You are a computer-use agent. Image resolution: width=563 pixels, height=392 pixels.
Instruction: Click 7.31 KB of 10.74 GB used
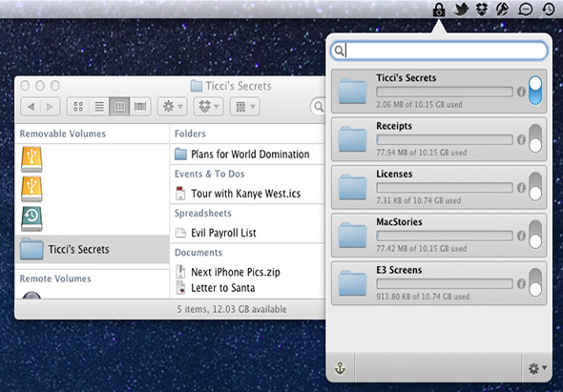click(x=418, y=200)
